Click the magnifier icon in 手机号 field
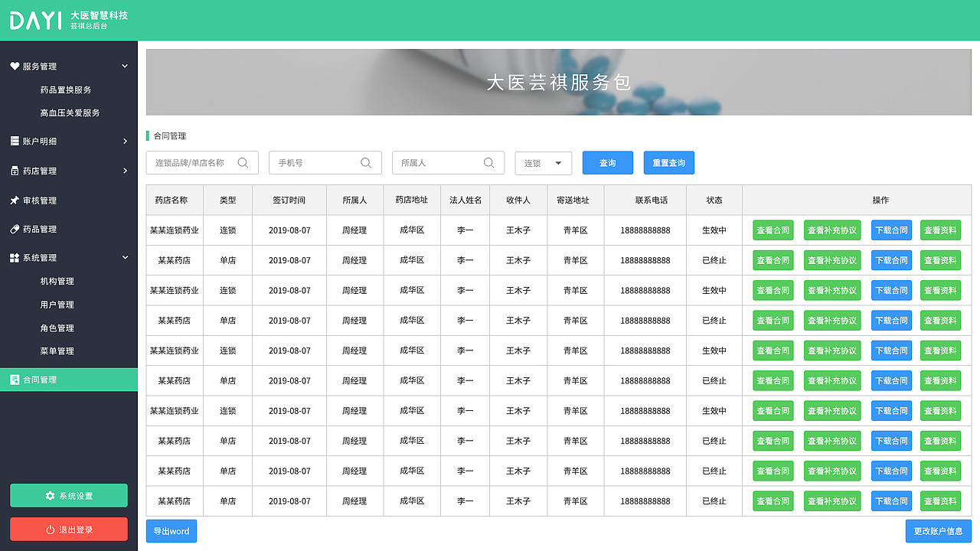The width and height of the screenshot is (980, 551). click(366, 162)
